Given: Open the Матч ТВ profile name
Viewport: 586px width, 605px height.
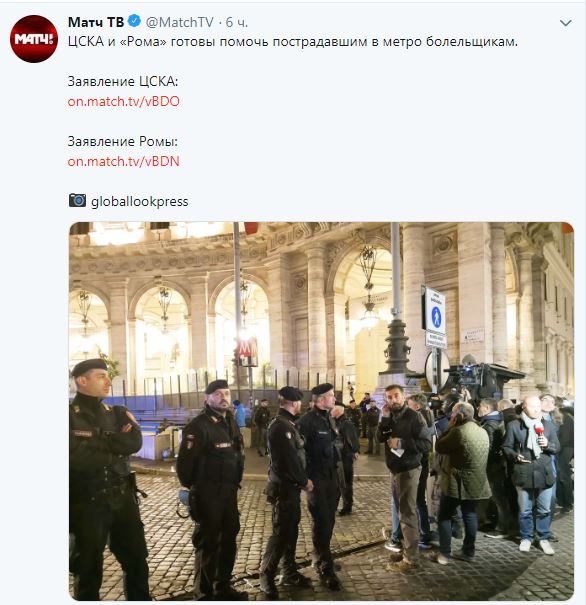Looking at the screenshot, I should pos(96,22).
